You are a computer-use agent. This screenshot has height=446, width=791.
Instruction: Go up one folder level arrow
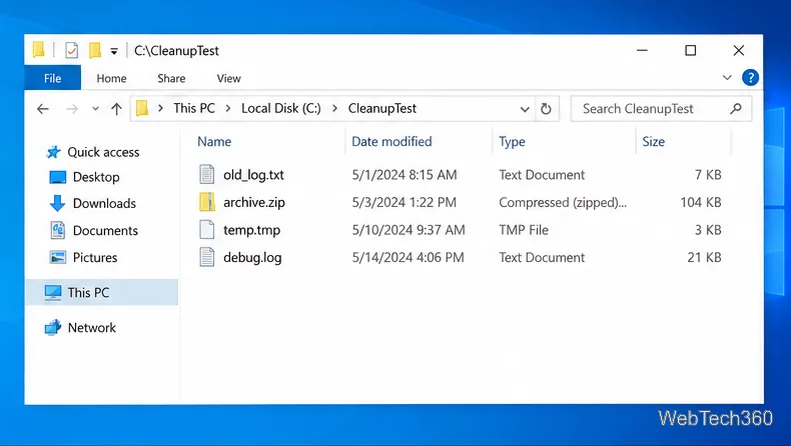[117, 109]
